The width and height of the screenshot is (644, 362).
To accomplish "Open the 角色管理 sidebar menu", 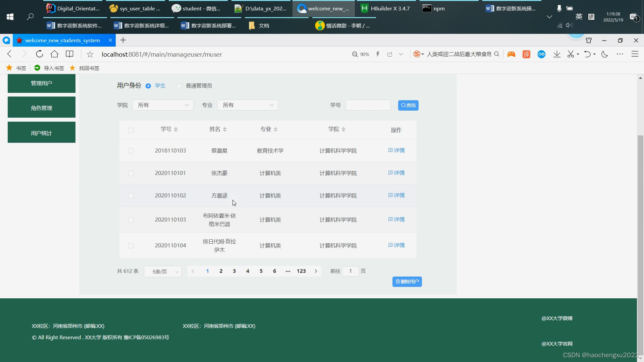I will [x=42, y=107].
